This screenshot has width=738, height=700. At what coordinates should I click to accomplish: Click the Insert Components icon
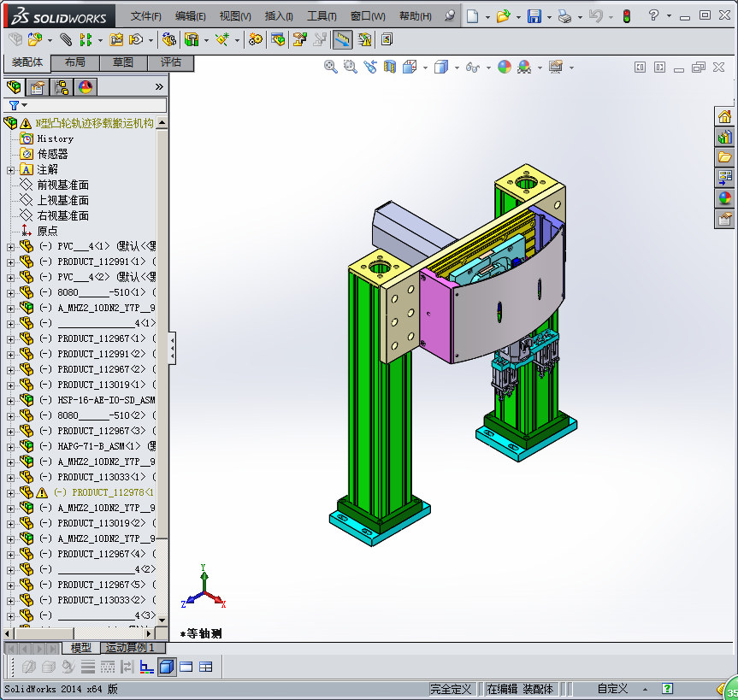[x=35, y=40]
